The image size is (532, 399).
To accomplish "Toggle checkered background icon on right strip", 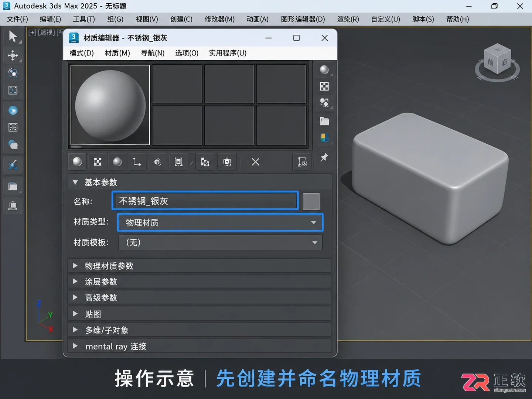I will (324, 86).
